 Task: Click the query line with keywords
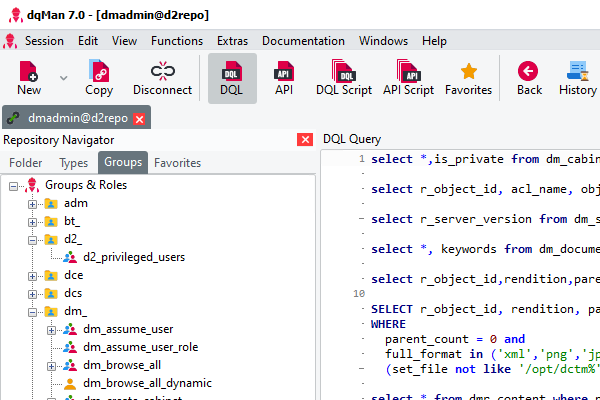[x=485, y=249]
